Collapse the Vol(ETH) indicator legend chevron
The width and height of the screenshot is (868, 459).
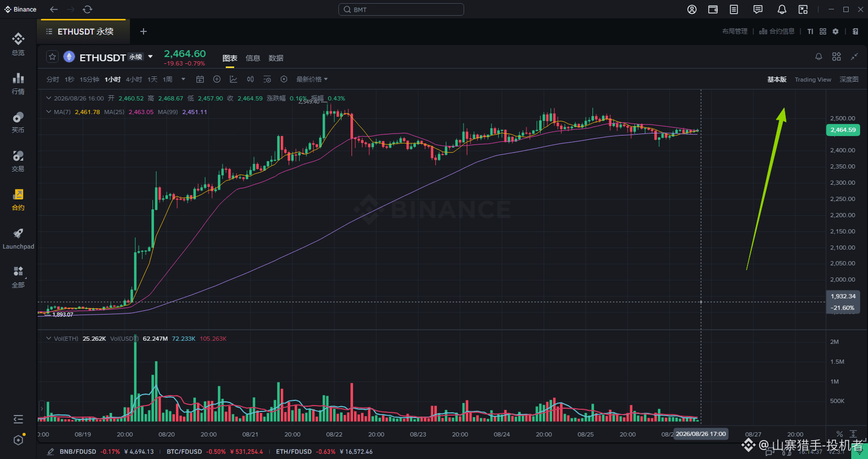tap(49, 339)
